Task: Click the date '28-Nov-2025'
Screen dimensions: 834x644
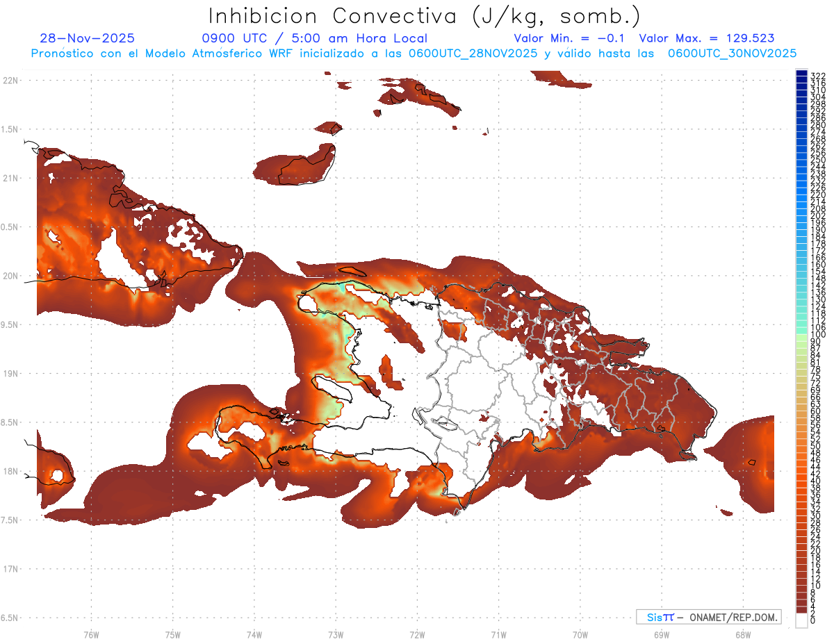Action: click(88, 39)
